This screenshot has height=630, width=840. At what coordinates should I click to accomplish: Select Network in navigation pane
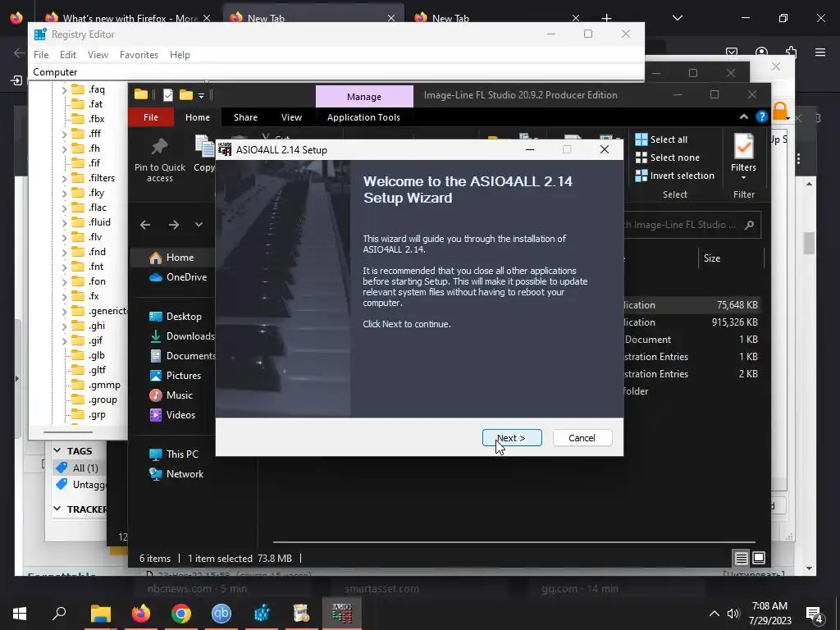coord(176,474)
